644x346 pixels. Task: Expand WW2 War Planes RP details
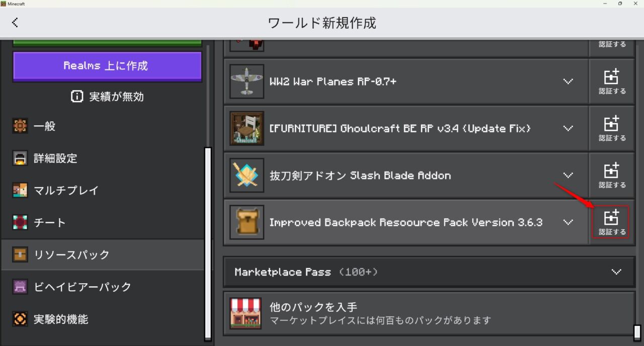tap(568, 81)
